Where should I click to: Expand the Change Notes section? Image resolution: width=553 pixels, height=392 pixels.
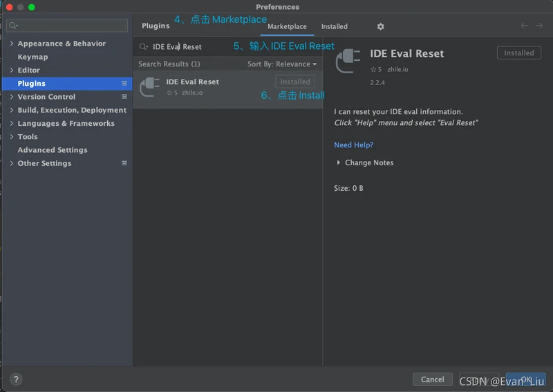[339, 162]
